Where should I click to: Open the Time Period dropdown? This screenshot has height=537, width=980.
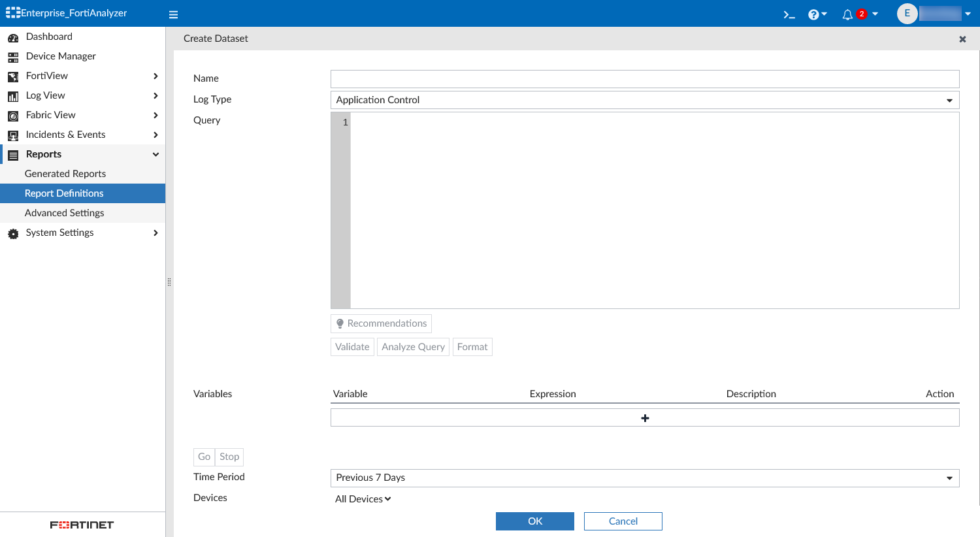click(x=644, y=478)
